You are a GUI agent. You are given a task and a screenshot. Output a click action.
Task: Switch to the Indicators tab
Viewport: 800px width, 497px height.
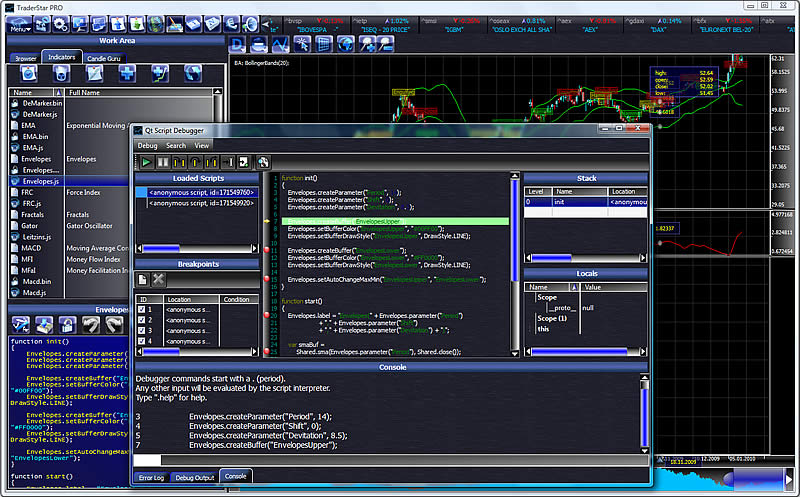tap(62, 57)
